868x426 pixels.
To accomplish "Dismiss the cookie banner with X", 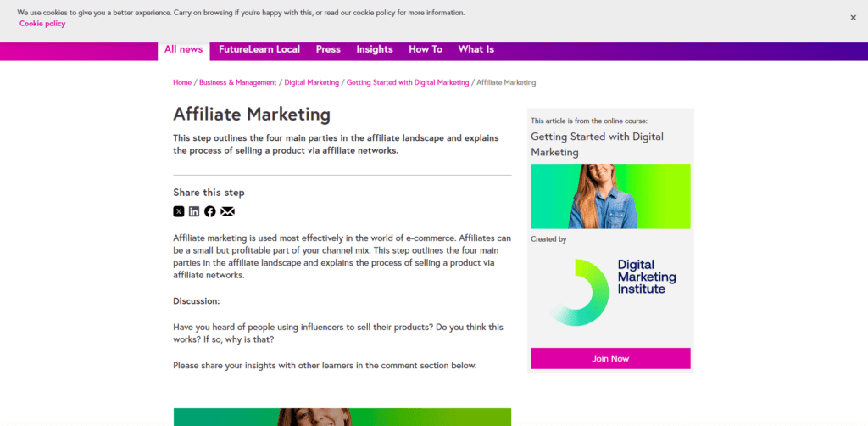I will (x=853, y=17).
